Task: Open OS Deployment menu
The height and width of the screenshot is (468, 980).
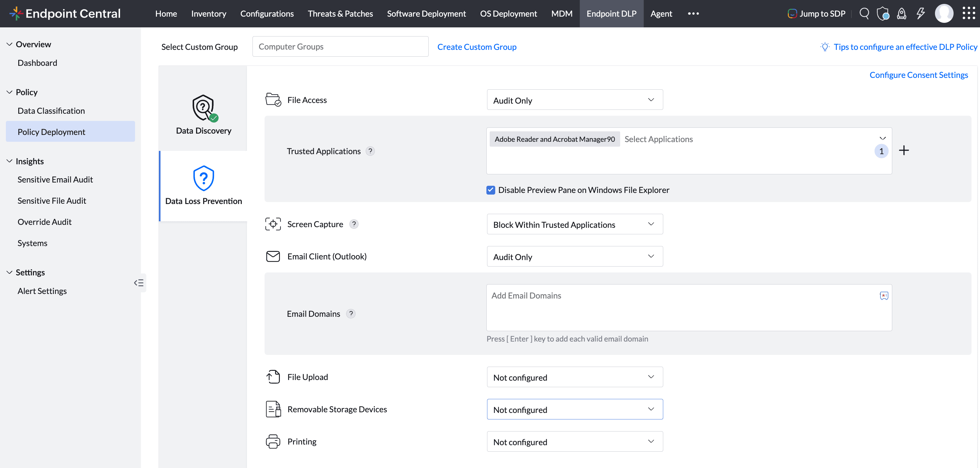Action: click(x=508, y=14)
